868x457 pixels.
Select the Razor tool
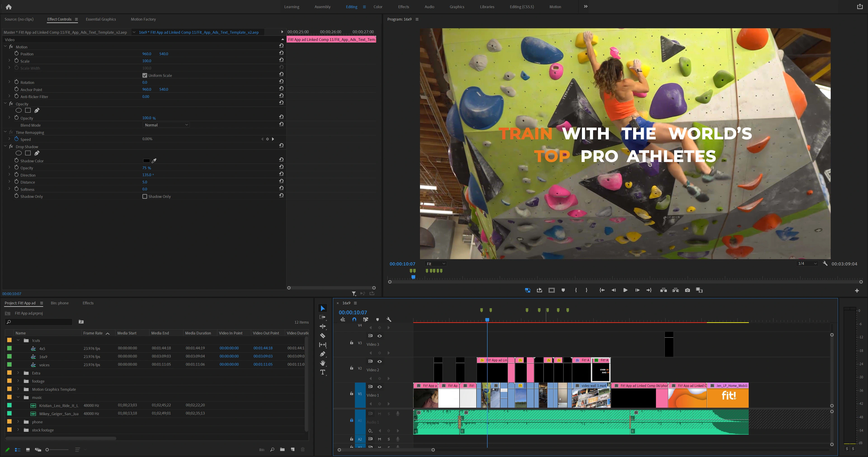(x=323, y=336)
